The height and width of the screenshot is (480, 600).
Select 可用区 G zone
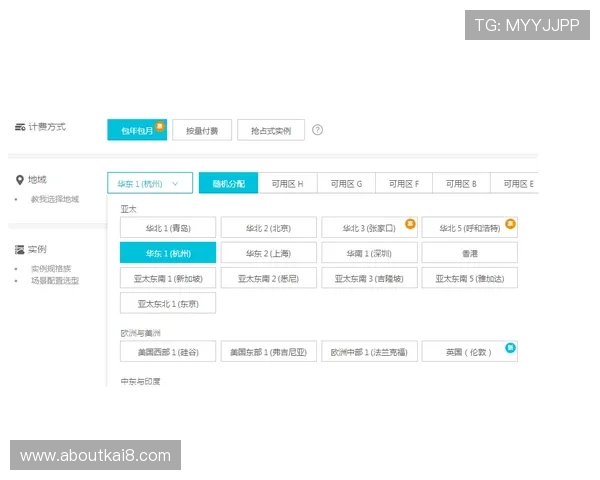346,183
